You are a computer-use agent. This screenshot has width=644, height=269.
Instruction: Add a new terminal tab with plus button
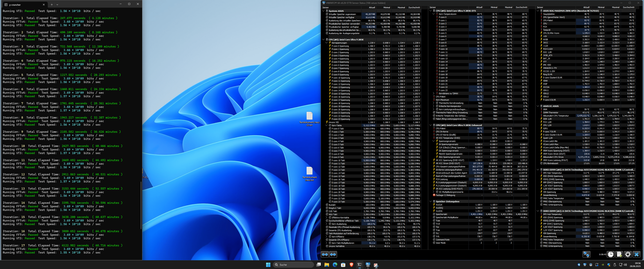click(52, 4)
